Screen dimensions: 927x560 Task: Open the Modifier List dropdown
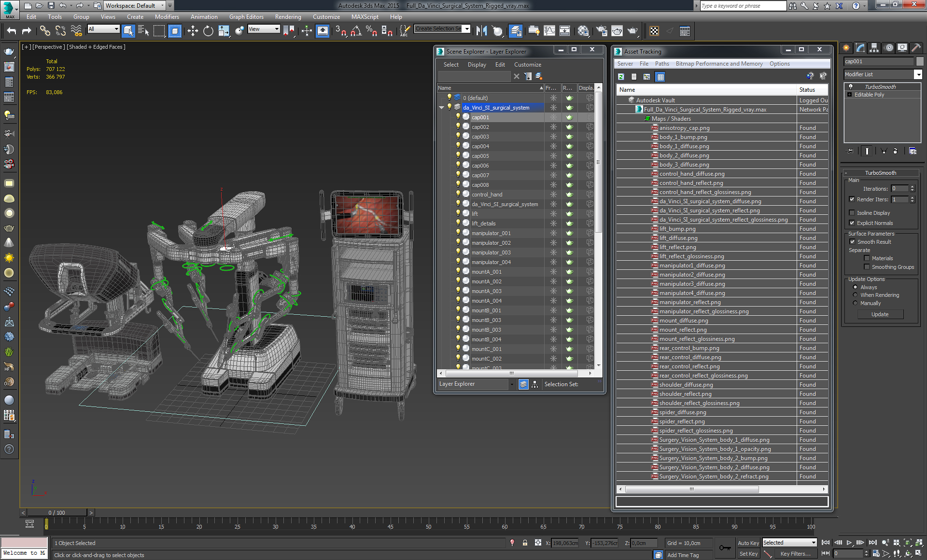pos(918,74)
